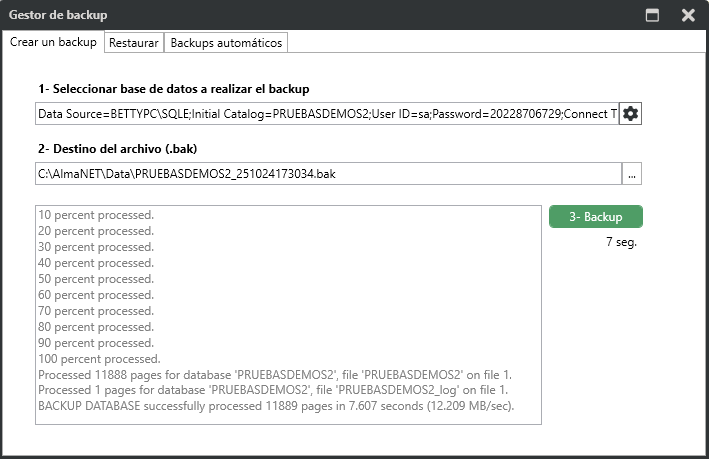Click the 'Processed 11888 pages' log line
The image size is (709, 459).
coord(267,375)
